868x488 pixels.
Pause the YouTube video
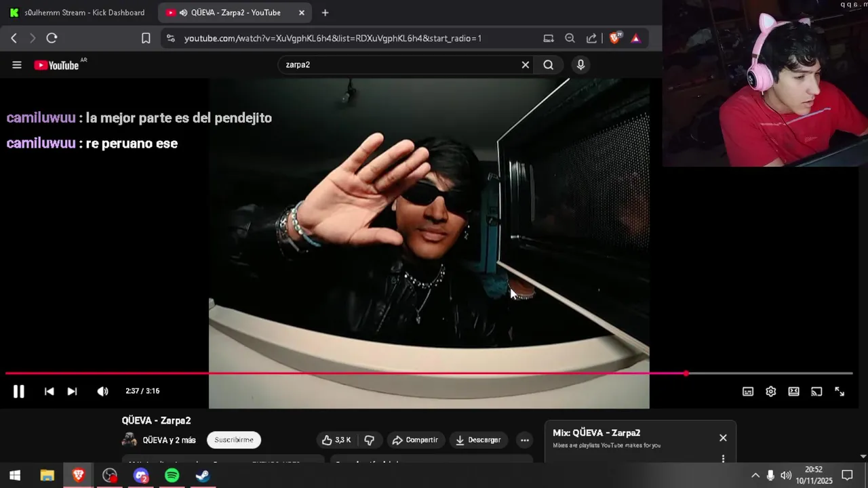click(x=18, y=391)
